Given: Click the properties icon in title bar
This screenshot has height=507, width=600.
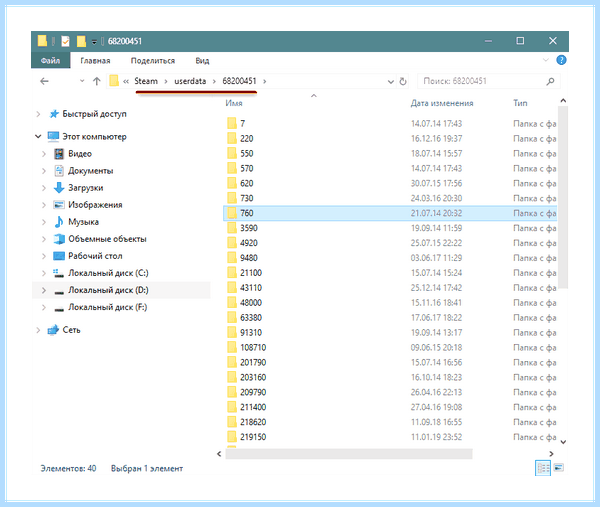Looking at the screenshot, I should (x=66, y=41).
